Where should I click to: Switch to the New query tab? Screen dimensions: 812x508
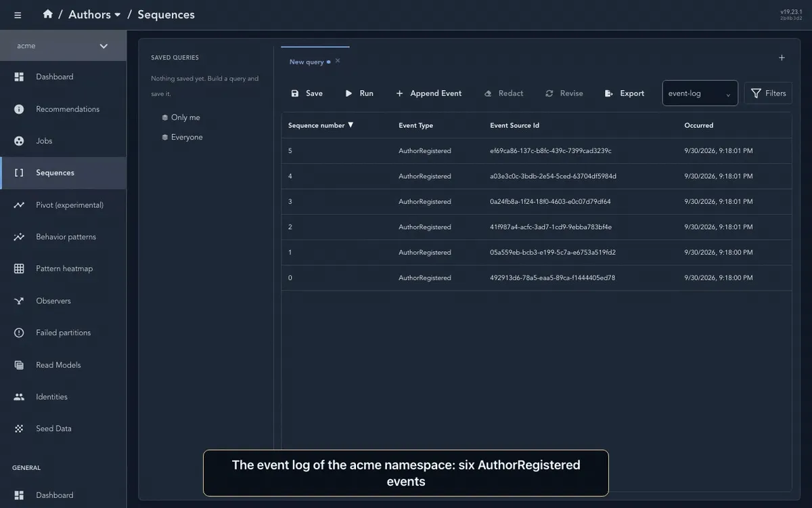(x=307, y=62)
